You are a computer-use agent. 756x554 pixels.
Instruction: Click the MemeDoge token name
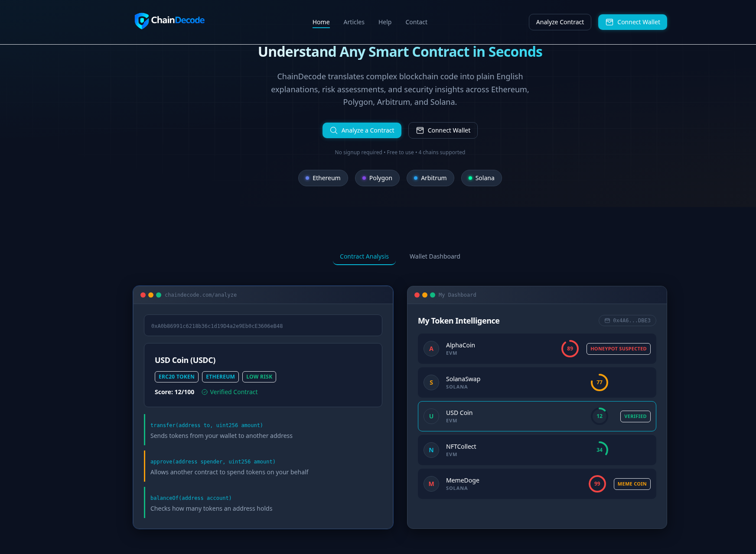pyautogui.click(x=463, y=480)
